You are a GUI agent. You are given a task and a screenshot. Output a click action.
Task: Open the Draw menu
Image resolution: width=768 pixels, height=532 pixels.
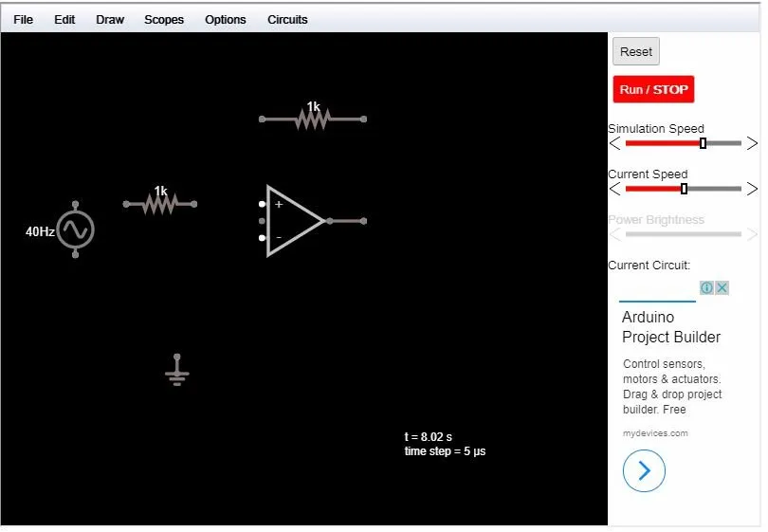tap(110, 20)
